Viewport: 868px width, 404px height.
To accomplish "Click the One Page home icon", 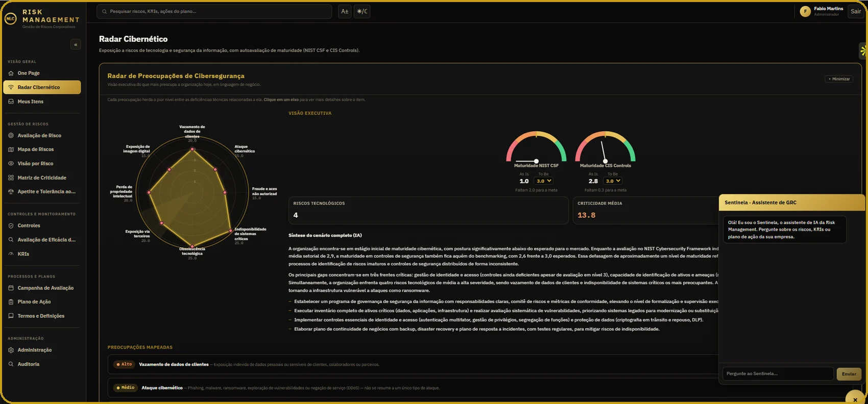I will pos(11,73).
